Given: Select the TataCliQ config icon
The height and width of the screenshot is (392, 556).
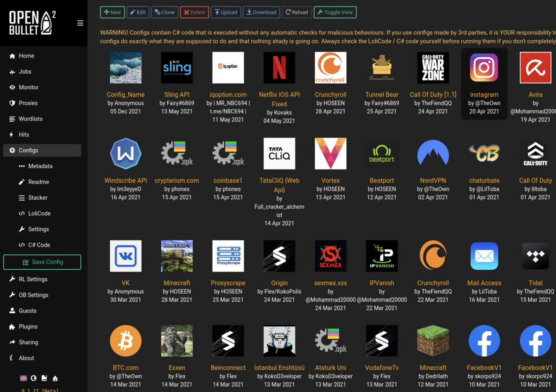Looking at the screenshot, I should pos(279,153).
